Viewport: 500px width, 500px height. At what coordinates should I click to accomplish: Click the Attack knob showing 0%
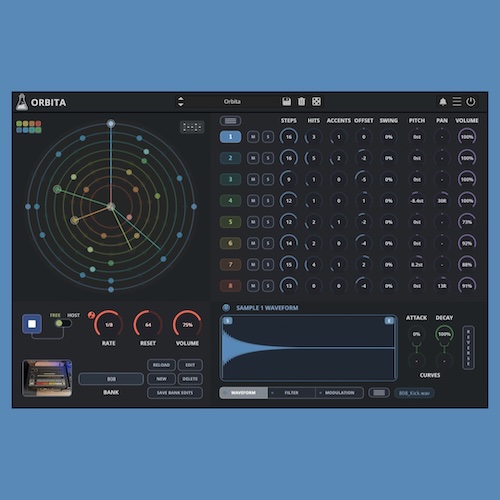click(x=416, y=334)
